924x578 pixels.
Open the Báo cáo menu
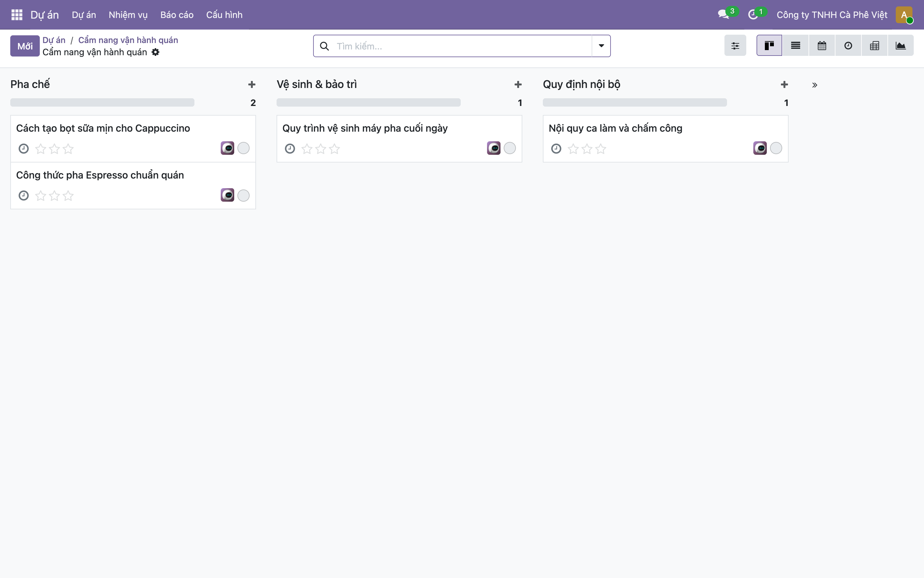click(177, 14)
